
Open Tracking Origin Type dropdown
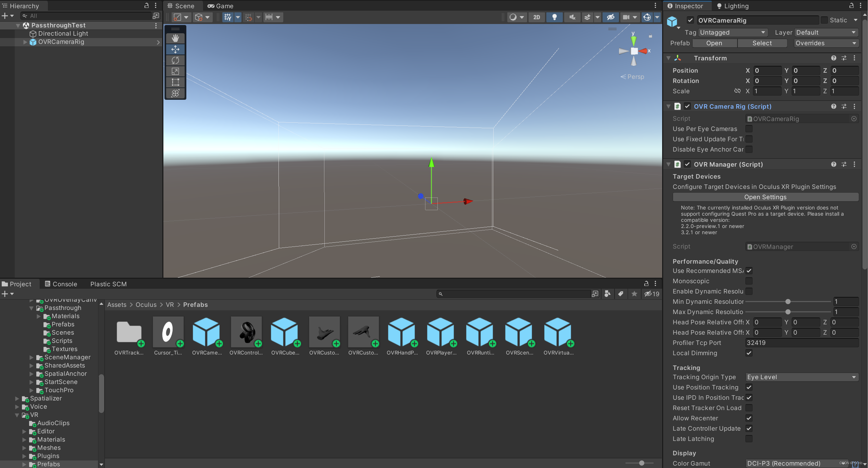pos(802,377)
